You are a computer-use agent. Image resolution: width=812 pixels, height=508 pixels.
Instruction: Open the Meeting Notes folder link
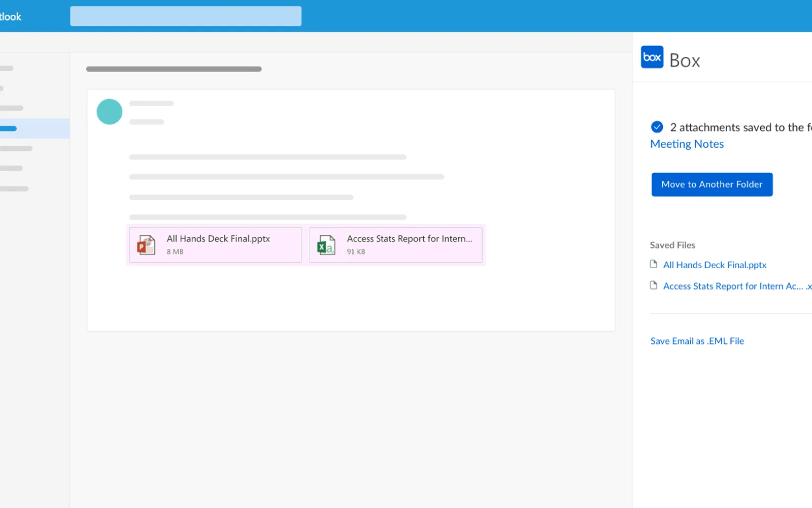click(x=687, y=144)
